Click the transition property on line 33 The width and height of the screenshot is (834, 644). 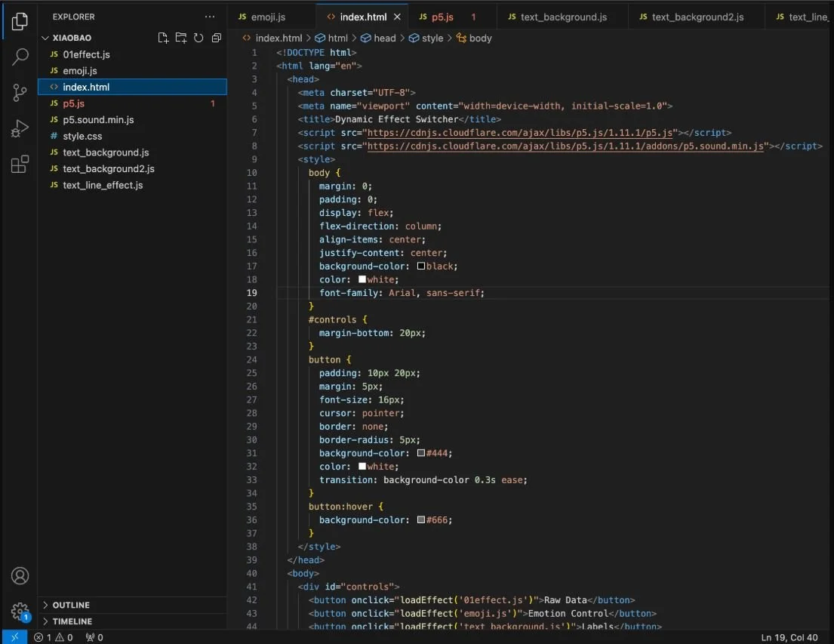coord(348,480)
